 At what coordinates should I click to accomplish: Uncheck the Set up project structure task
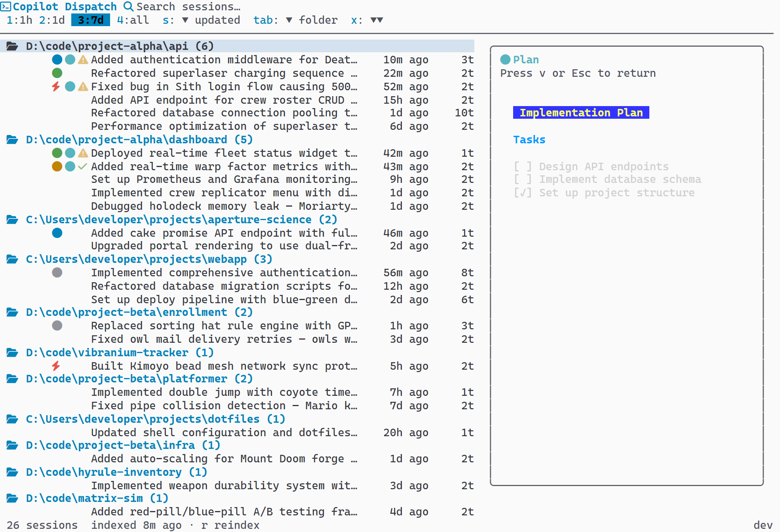[x=523, y=193]
